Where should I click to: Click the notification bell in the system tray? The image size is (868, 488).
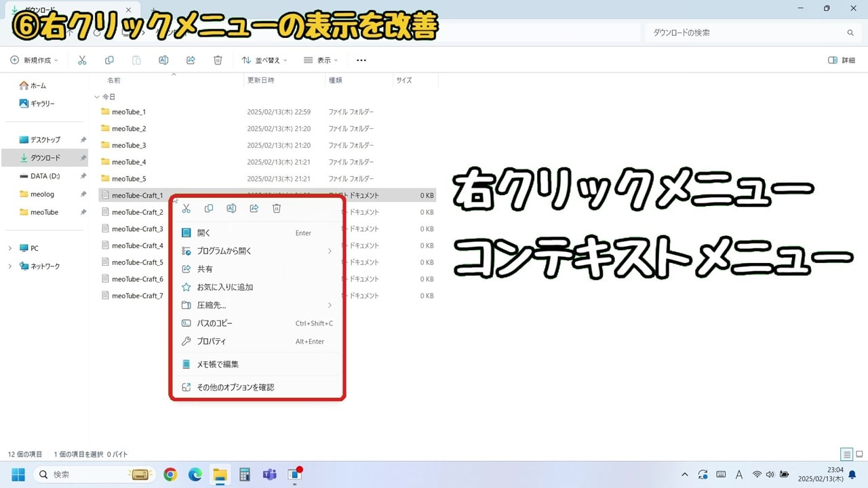click(x=852, y=475)
